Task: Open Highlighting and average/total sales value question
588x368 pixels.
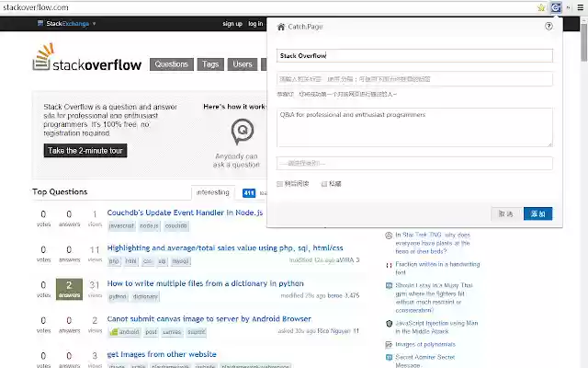Action: (225, 247)
